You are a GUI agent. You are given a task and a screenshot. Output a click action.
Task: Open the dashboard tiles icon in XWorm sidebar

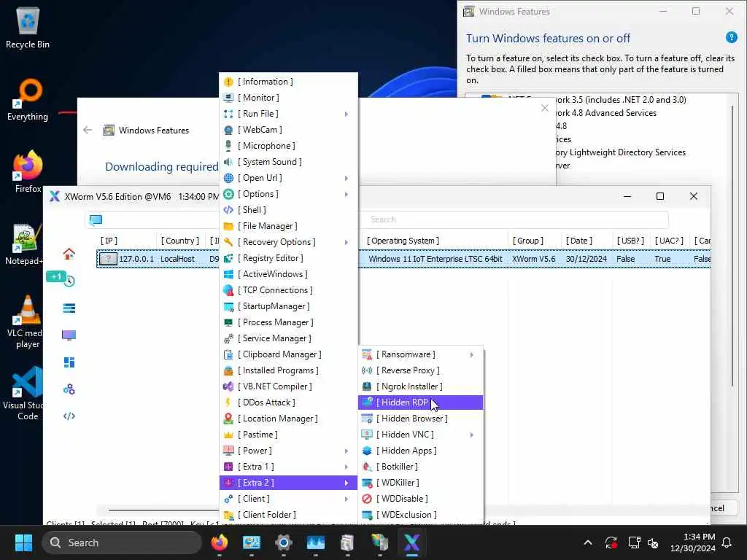(69, 362)
